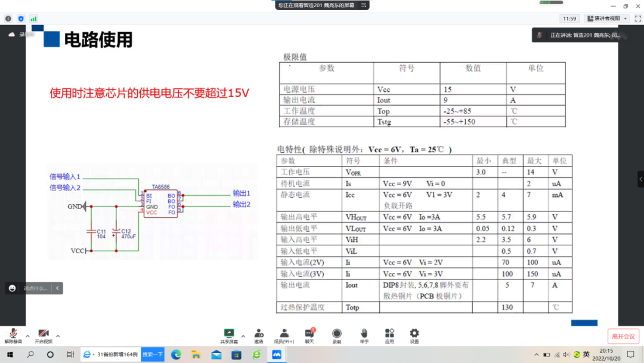Screen dimensions: 644x363
Task: Open screen-share viewing options menu
Action: pos(364,5)
